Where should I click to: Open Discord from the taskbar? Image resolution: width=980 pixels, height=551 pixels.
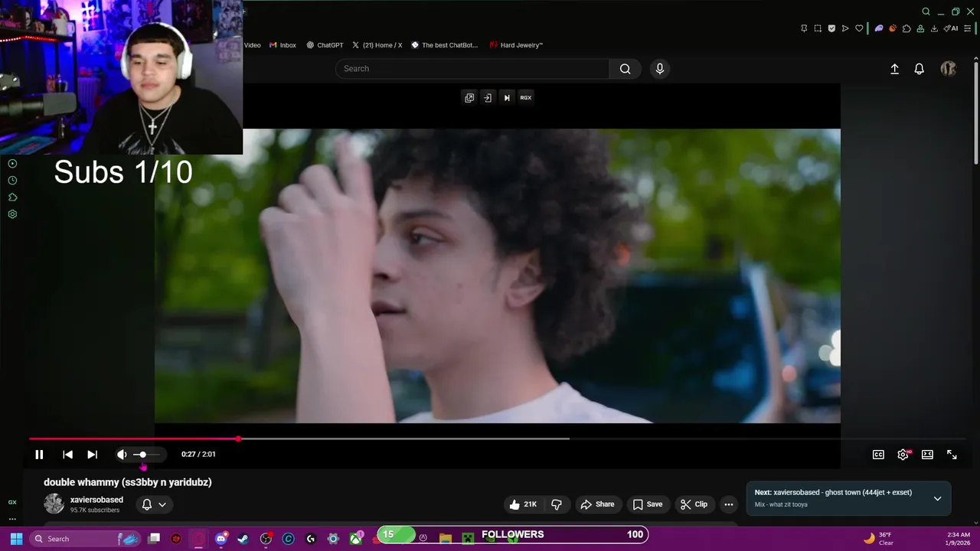click(x=221, y=539)
